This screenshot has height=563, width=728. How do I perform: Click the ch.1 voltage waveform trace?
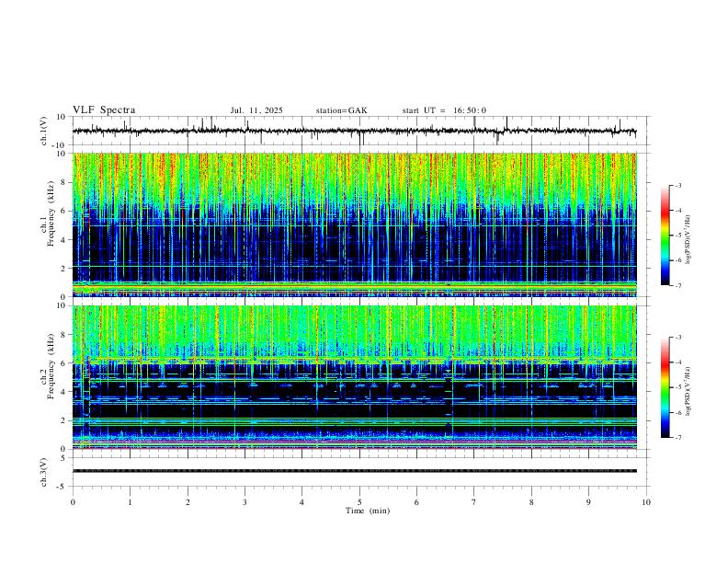click(x=354, y=131)
